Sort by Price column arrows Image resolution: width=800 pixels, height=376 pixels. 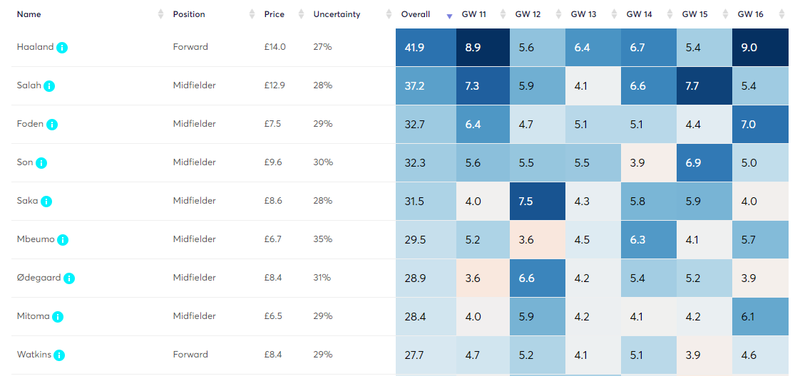click(x=301, y=14)
